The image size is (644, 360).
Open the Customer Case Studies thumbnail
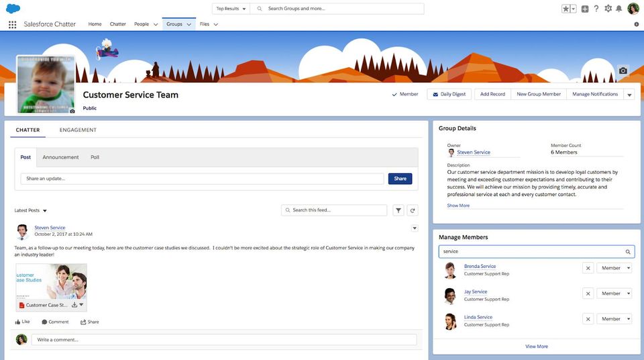pos(52,282)
